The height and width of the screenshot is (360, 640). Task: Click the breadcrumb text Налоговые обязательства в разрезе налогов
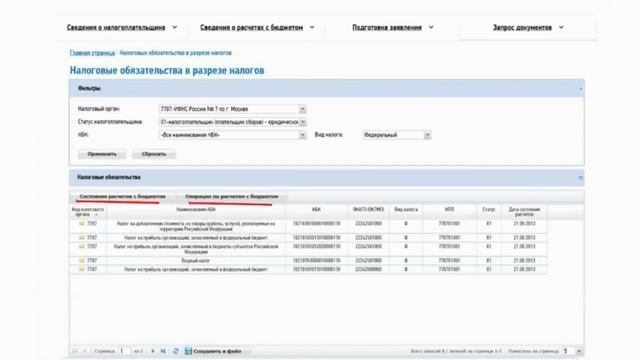[176, 53]
